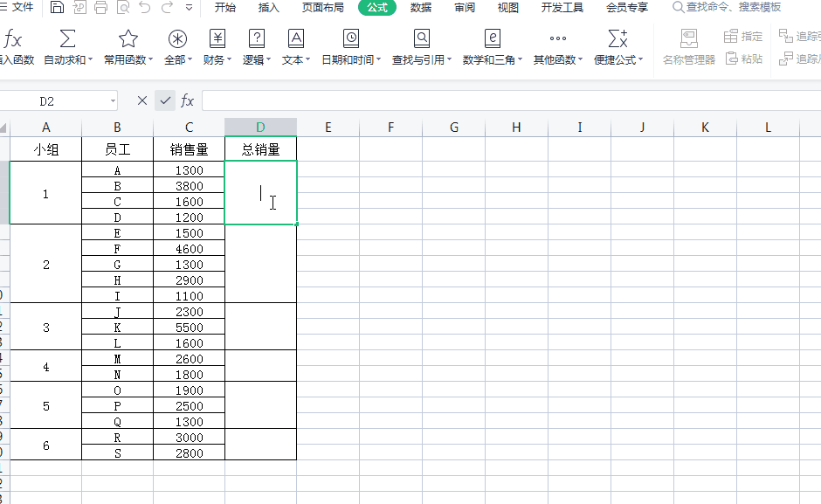Expand the 查找与引用 dropdown arrow
821x504 pixels.
(449, 59)
